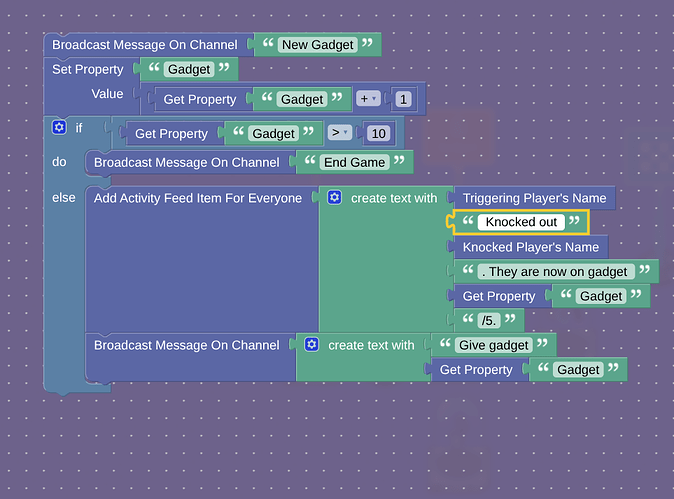Image resolution: width=674 pixels, height=499 pixels.
Task: Click the 'else' label of the if block
Action: point(64,198)
